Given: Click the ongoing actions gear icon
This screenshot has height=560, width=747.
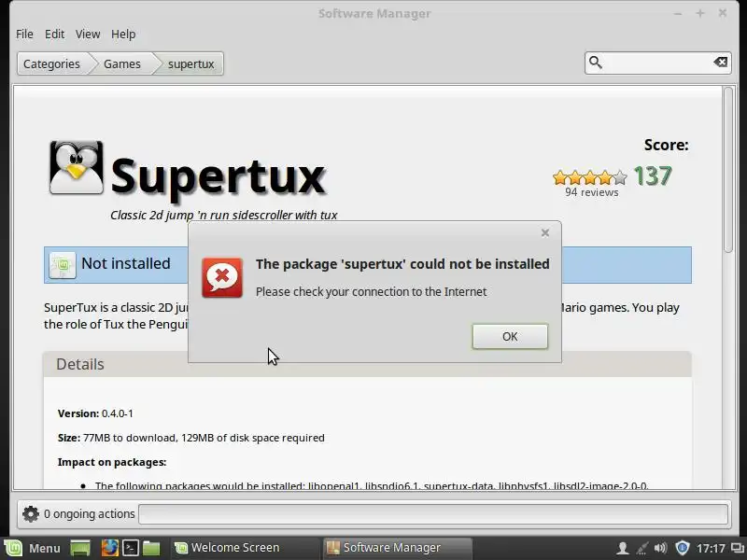Looking at the screenshot, I should pyautogui.click(x=31, y=514).
